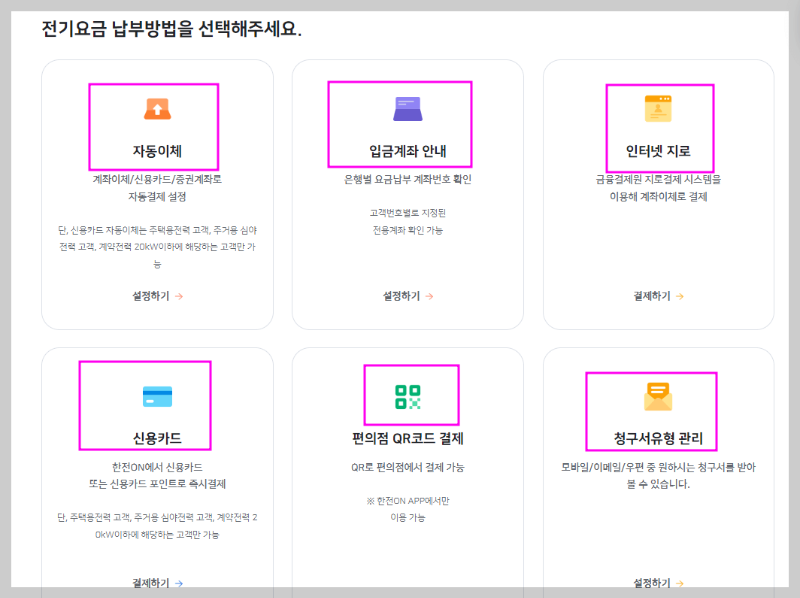Click the orange 자동이체 upload icon

coord(157,109)
